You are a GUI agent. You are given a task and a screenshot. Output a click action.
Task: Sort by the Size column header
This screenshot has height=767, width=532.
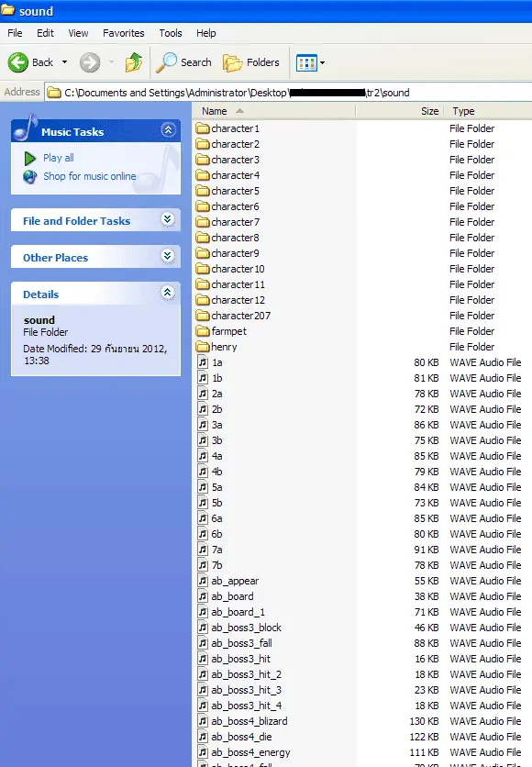pos(400,111)
